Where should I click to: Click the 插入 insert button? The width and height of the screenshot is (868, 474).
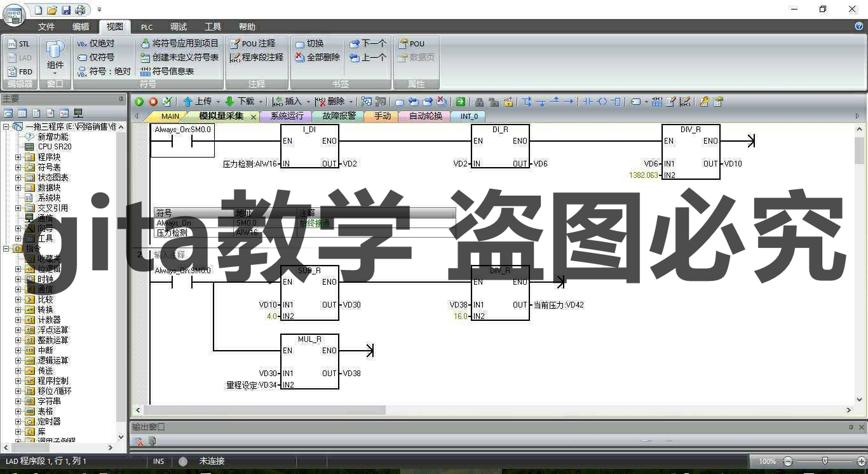pos(287,102)
